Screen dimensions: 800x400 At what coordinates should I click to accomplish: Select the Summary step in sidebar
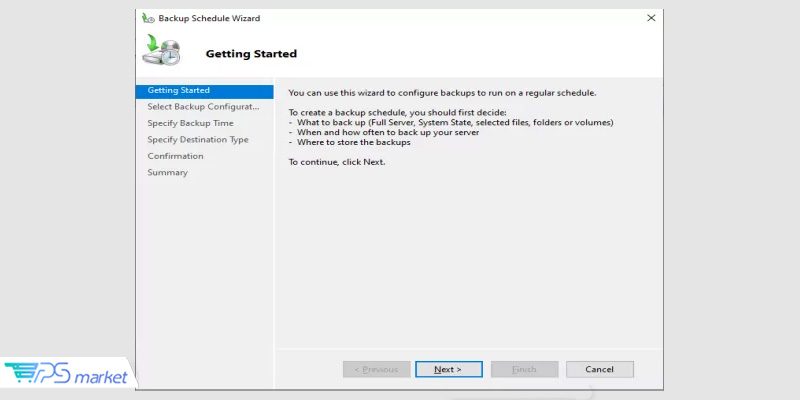click(167, 172)
